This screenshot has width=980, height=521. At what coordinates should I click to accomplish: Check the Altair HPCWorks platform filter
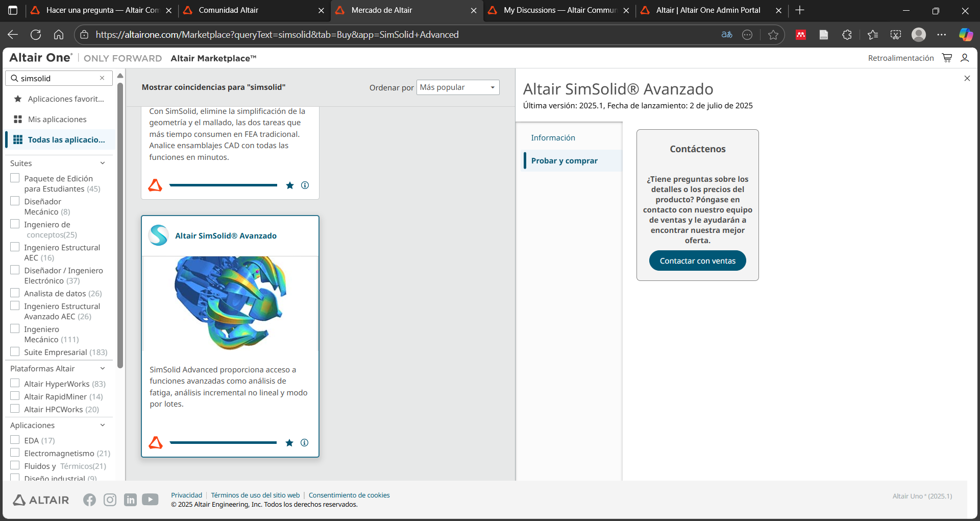click(15, 409)
